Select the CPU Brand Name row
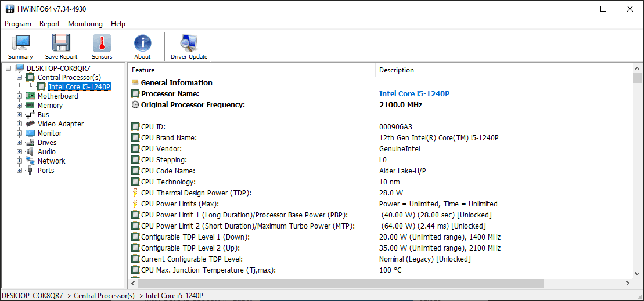The height and width of the screenshot is (301, 644). tap(381, 138)
